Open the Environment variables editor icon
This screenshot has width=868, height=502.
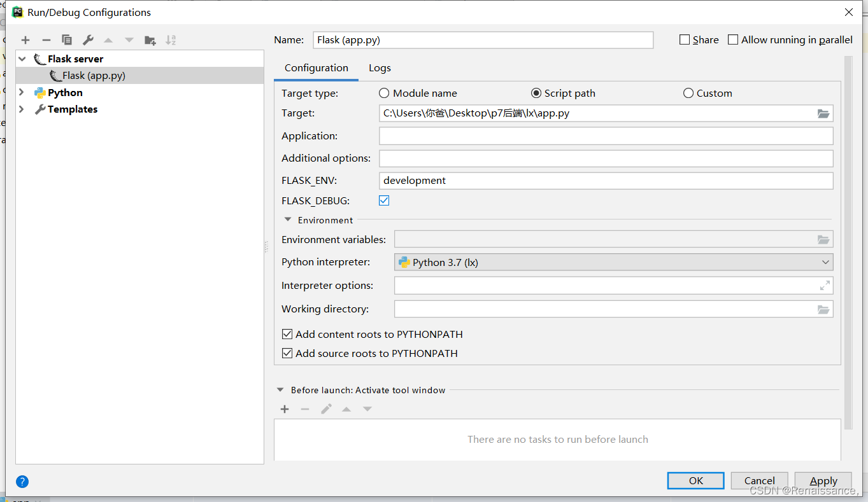click(823, 240)
